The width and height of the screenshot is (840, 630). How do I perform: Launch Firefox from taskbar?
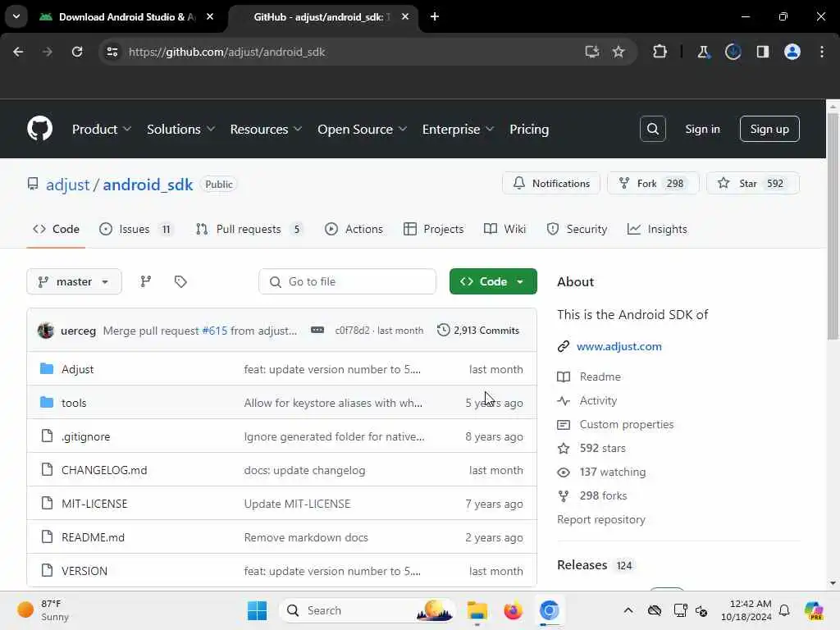pyautogui.click(x=513, y=610)
